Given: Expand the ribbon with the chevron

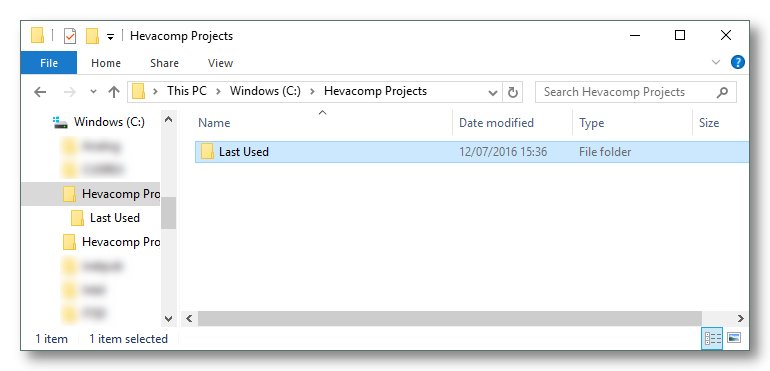Looking at the screenshot, I should tap(716, 62).
